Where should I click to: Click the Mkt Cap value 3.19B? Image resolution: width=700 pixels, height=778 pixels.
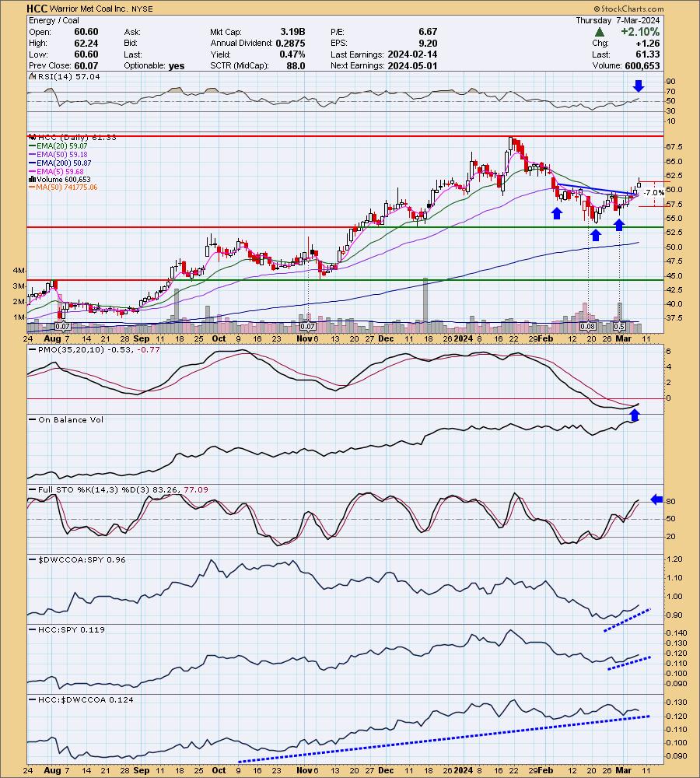pyautogui.click(x=292, y=32)
